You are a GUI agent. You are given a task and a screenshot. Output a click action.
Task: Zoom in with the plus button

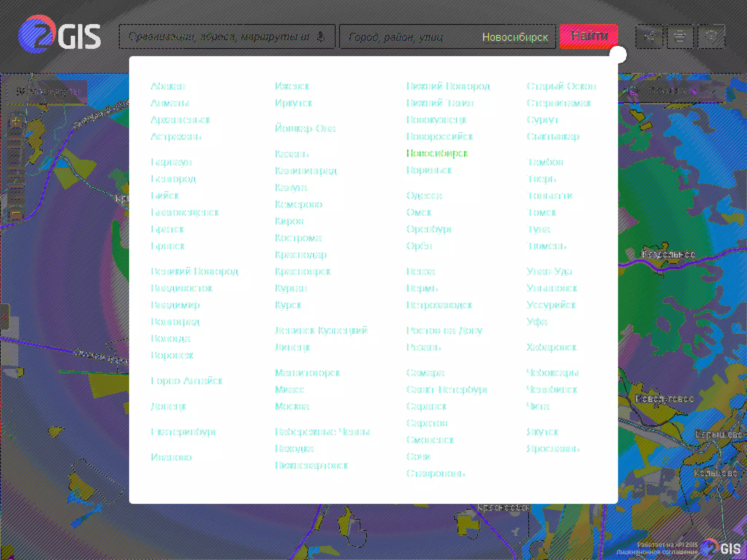(16, 121)
